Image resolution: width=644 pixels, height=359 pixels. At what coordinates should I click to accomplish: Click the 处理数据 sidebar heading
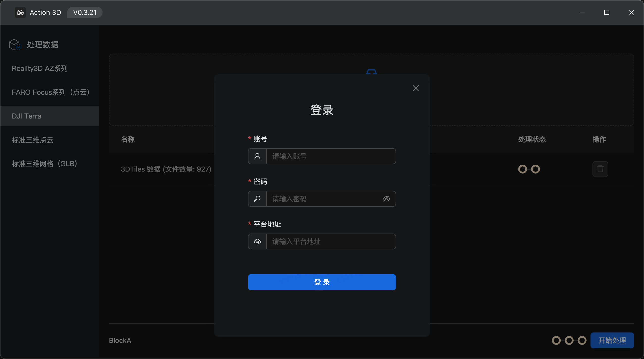(x=43, y=45)
